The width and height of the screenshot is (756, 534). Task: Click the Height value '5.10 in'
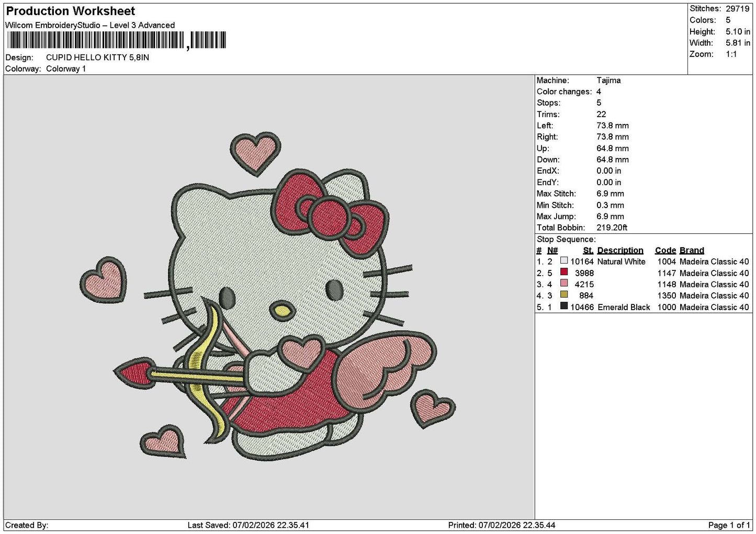point(738,32)
